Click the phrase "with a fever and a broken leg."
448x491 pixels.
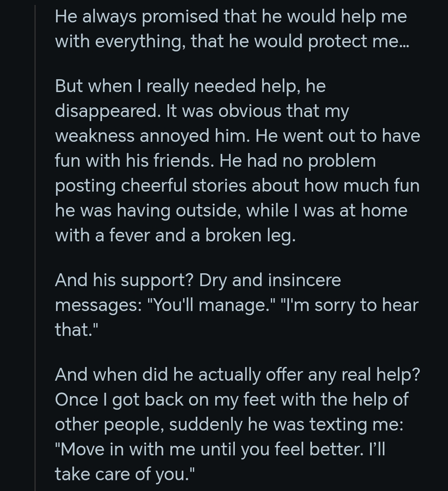(x=175, y=235)
